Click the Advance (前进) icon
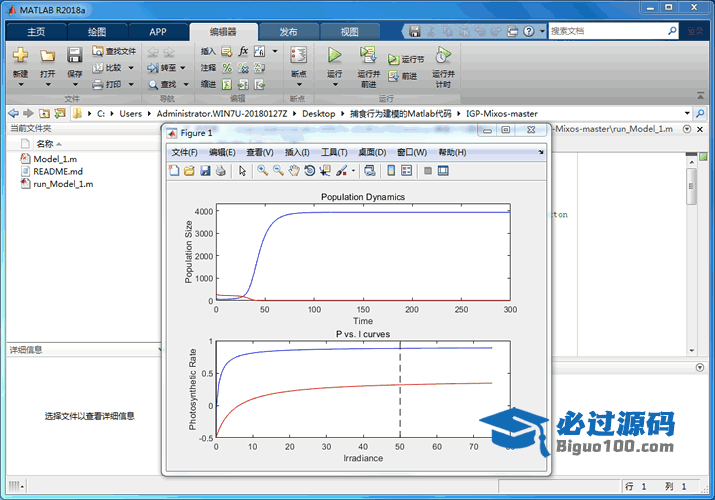 click(393, 76)
